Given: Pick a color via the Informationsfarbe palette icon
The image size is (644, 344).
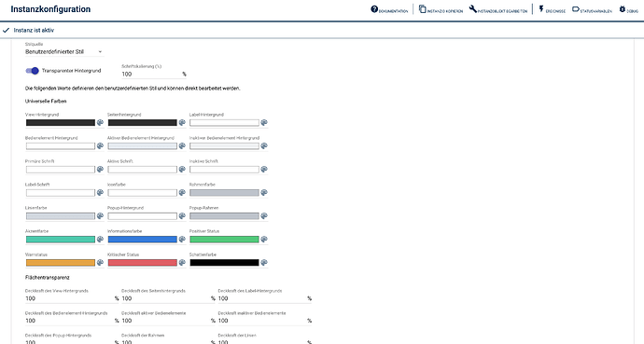Looking at the screenshot, I should click(x=182, y=240).
